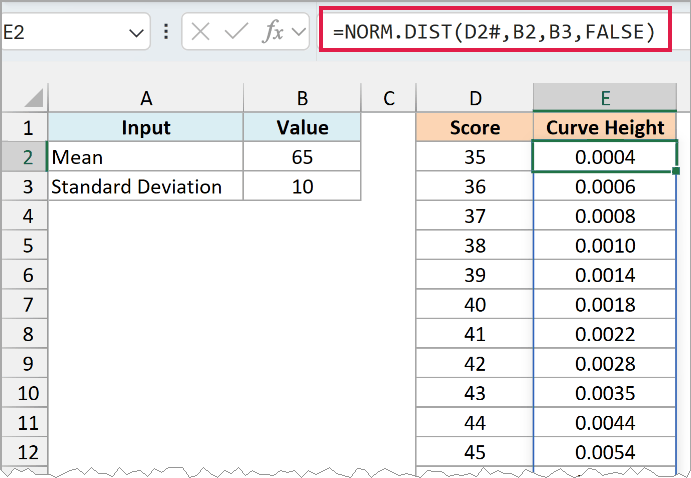
Task: Click the Score cell 41
Action: pyautogui.click(x=475, y=334)
